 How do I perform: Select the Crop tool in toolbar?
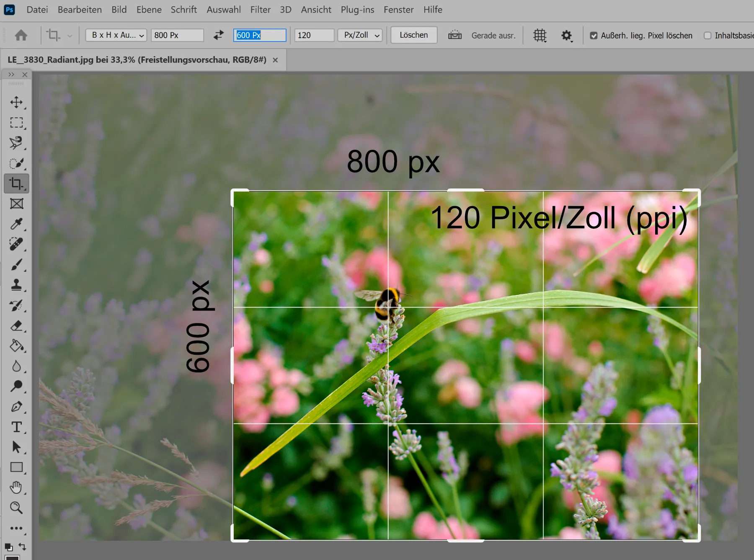point(16,183)
